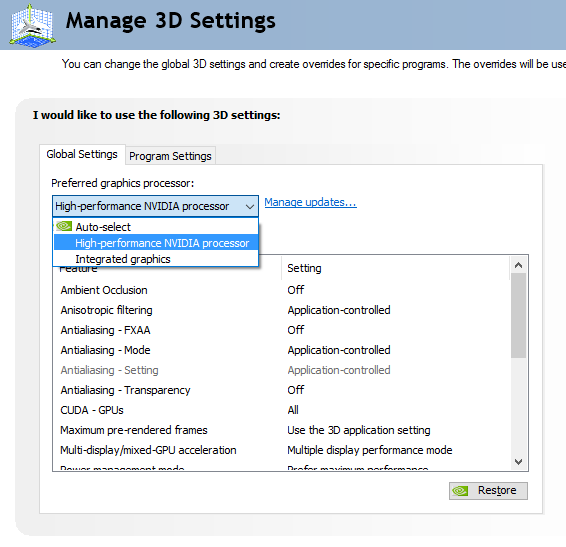Click the Off value for Ambient Occlusion
This screenshot has width=566, height=547.
click(x=296, y=290)
